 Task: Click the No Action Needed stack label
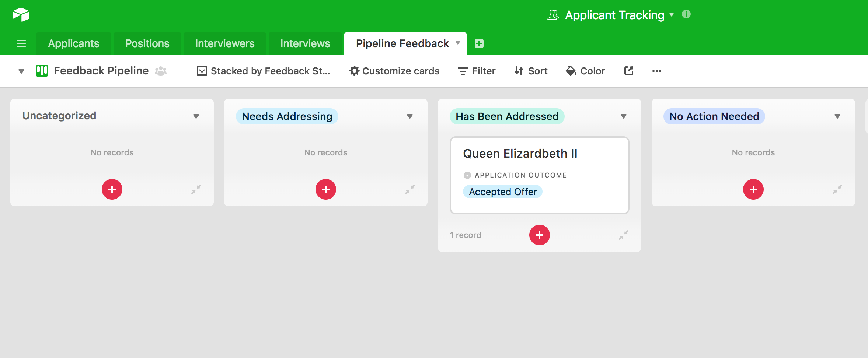point(714,116)
